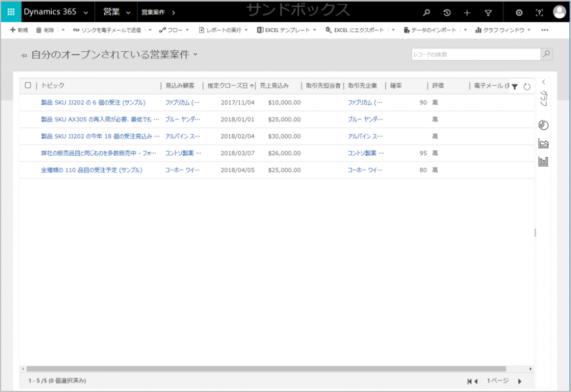Click the 新規 command to create a record
Screen dimensions: 571x392
tap(19, 30)
